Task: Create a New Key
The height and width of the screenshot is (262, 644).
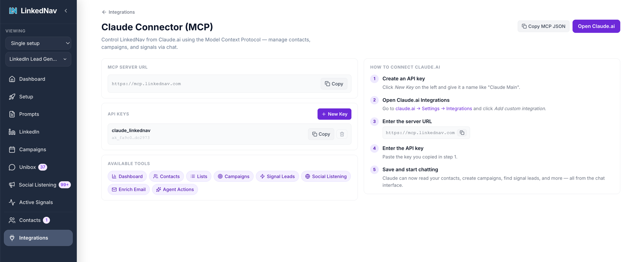Action: click(334, 114)
